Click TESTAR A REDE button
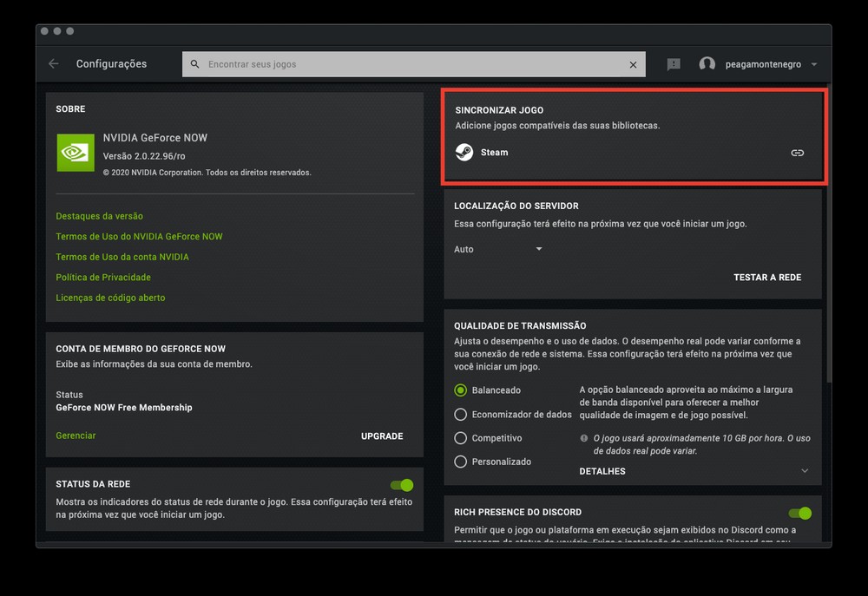Image resolution: width=868 pixels, height=596 pixels. pos(767,278)
